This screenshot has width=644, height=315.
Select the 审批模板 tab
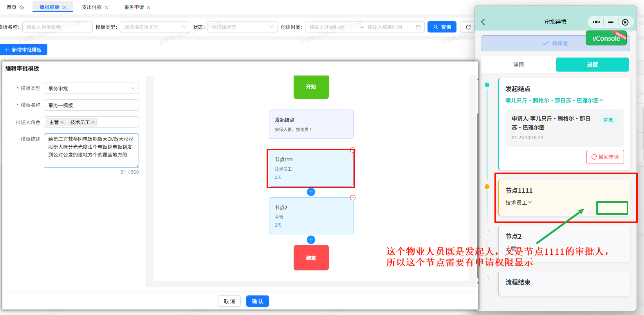click(x=49, y=7)
